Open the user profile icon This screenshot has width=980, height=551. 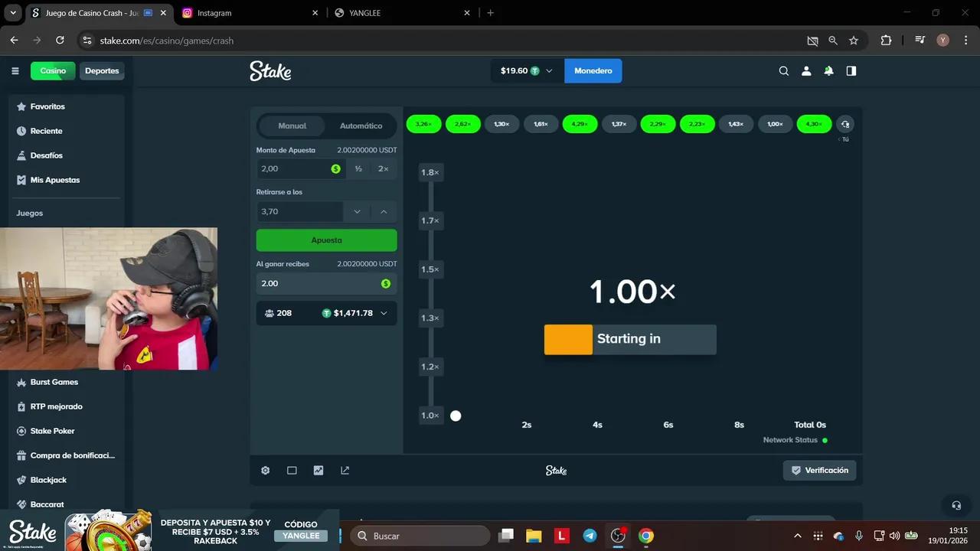tap(806, 71)
